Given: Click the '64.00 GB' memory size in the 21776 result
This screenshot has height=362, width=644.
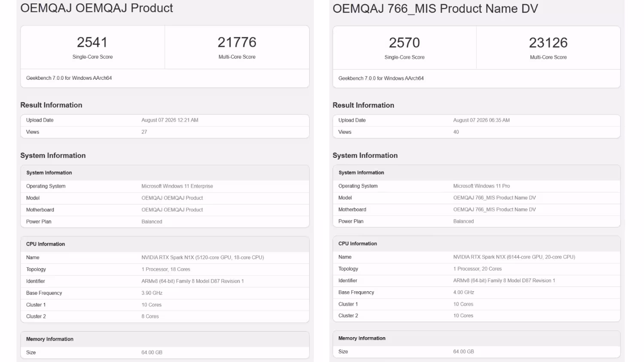Looking at the screenshot, I should tap(152, 353).
